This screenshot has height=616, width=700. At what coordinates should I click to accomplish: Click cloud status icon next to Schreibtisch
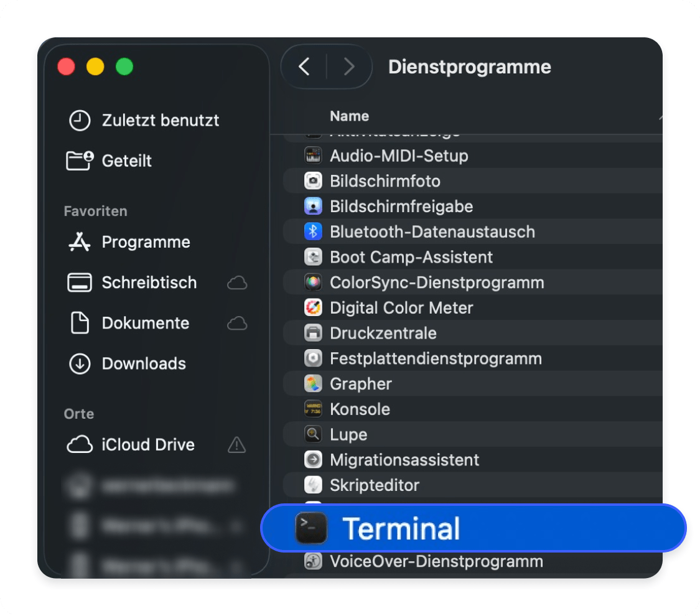pyautogui.click(x=236, y=283)
